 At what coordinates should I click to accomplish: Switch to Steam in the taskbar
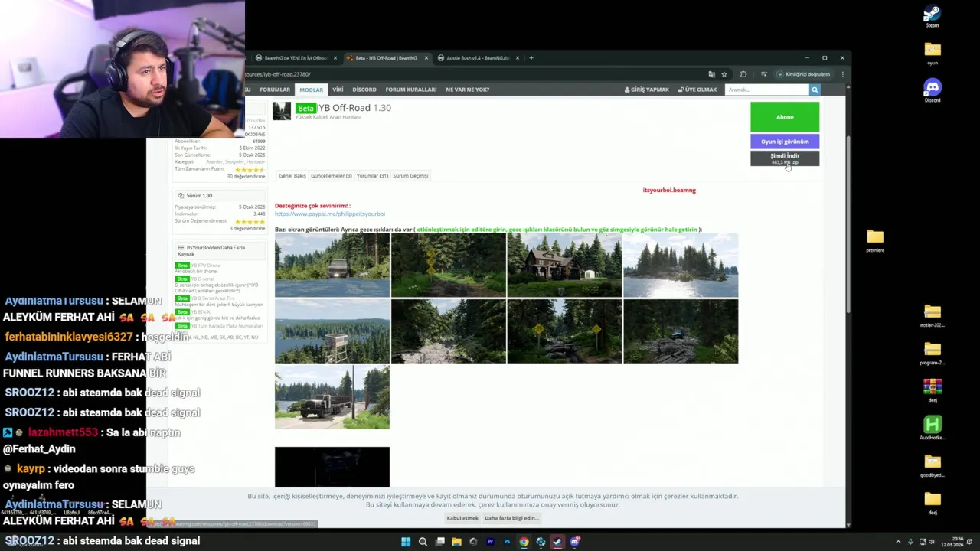[x=557, y=542]
